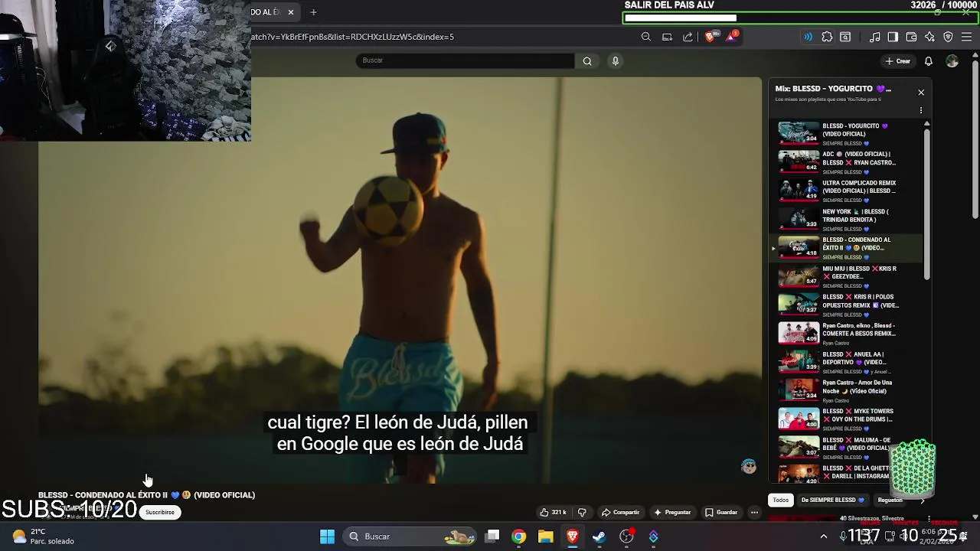Open the Brave Shields lion icon

pos(710,37)
